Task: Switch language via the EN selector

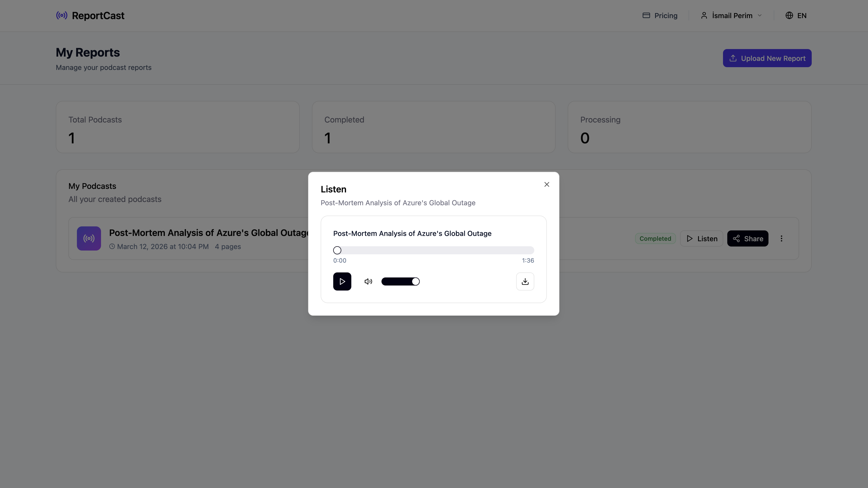Action: pyautogui.click(x=801, y=16)
